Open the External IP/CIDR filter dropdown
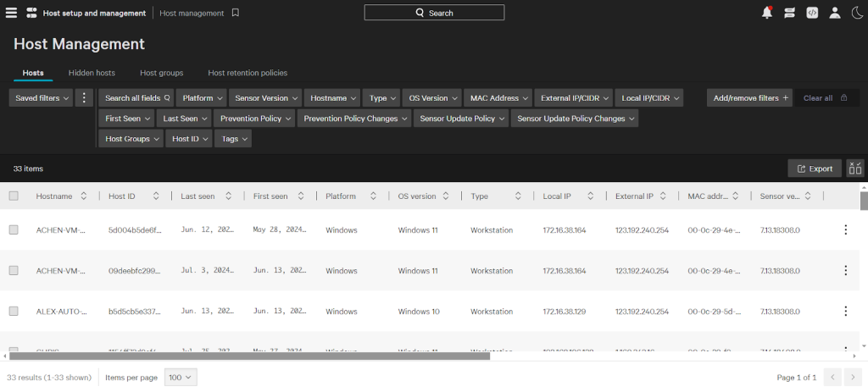The image size is (868, 392). (x=574, y=98)
